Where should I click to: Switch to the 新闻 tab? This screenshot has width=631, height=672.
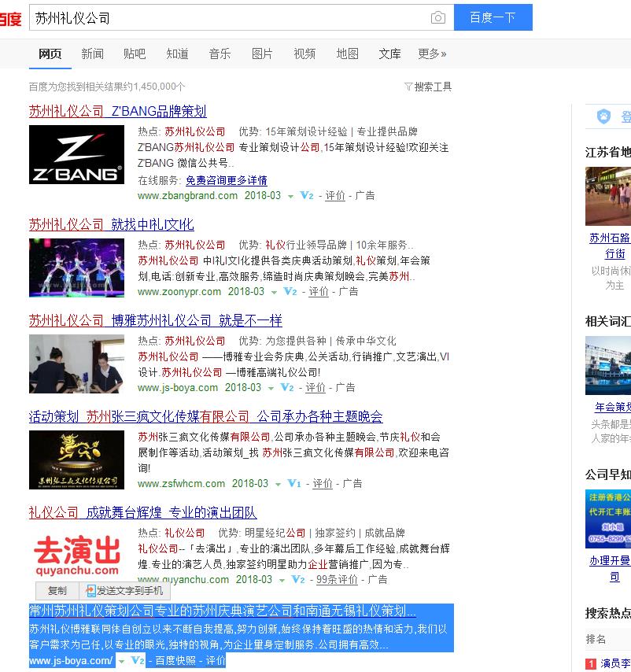pos(93,54)
